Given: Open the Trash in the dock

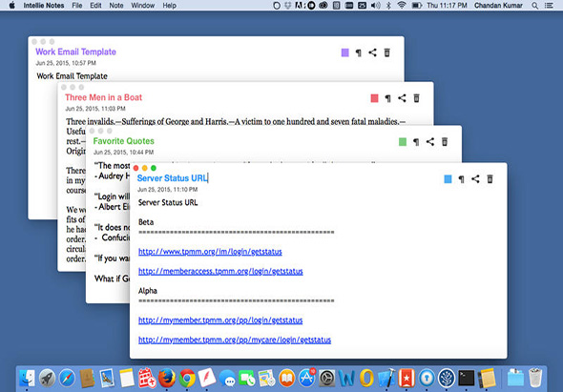Looking at the screenshot, I should [535, 378].
